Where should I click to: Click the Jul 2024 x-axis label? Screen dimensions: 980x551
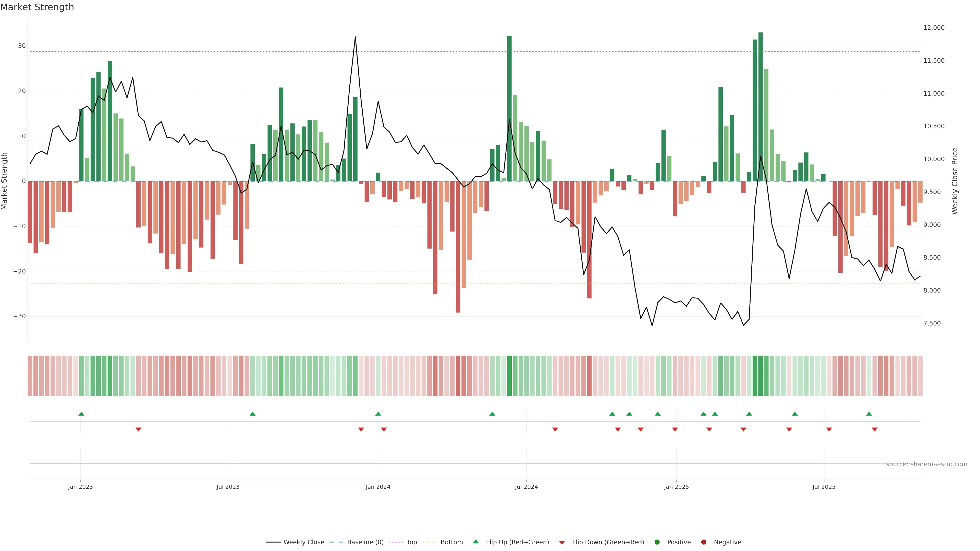[526, 487]
